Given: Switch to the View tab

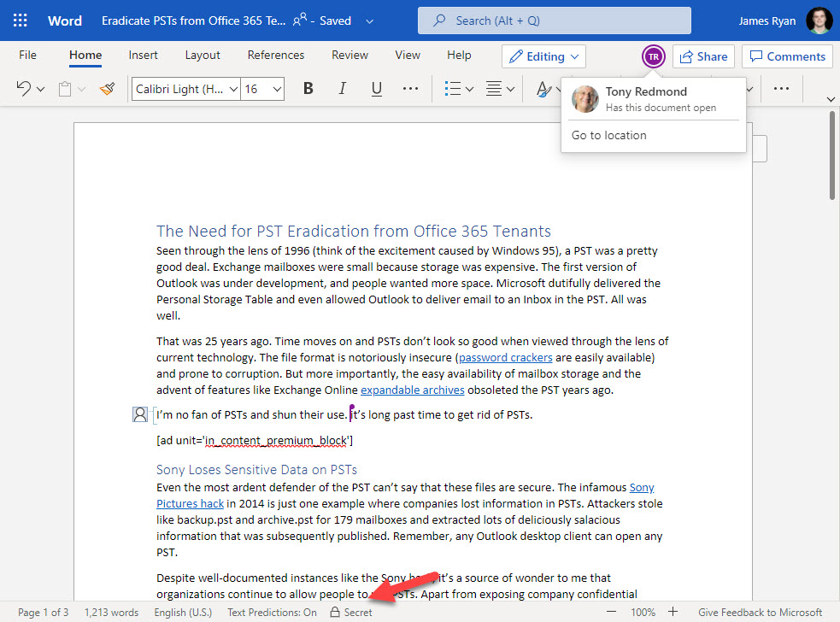Looking at the screenshot, I should pos(408,56).
